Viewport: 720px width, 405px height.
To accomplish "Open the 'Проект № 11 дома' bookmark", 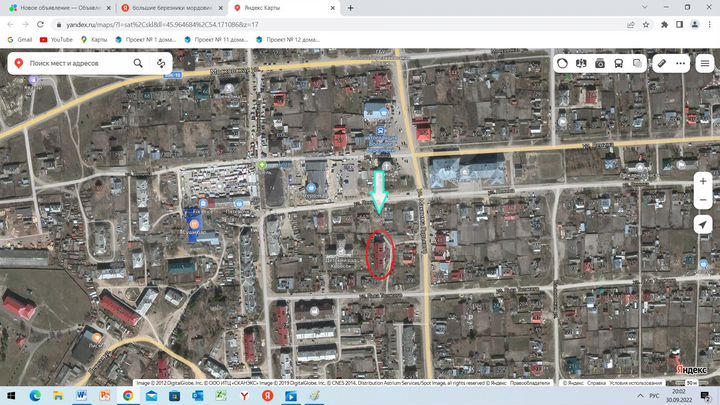I will click(x=216, y=39).
